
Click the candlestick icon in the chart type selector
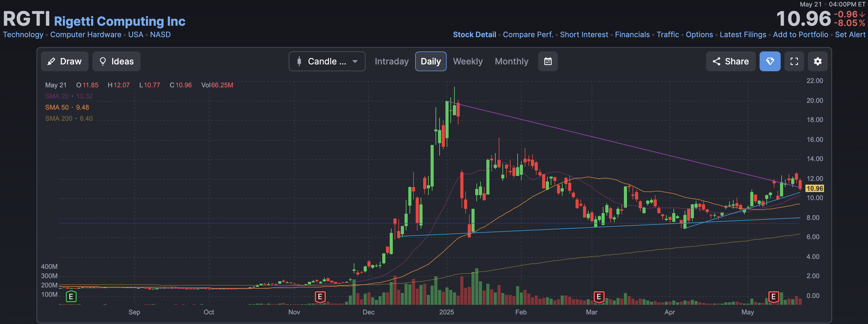coord(299,61)
